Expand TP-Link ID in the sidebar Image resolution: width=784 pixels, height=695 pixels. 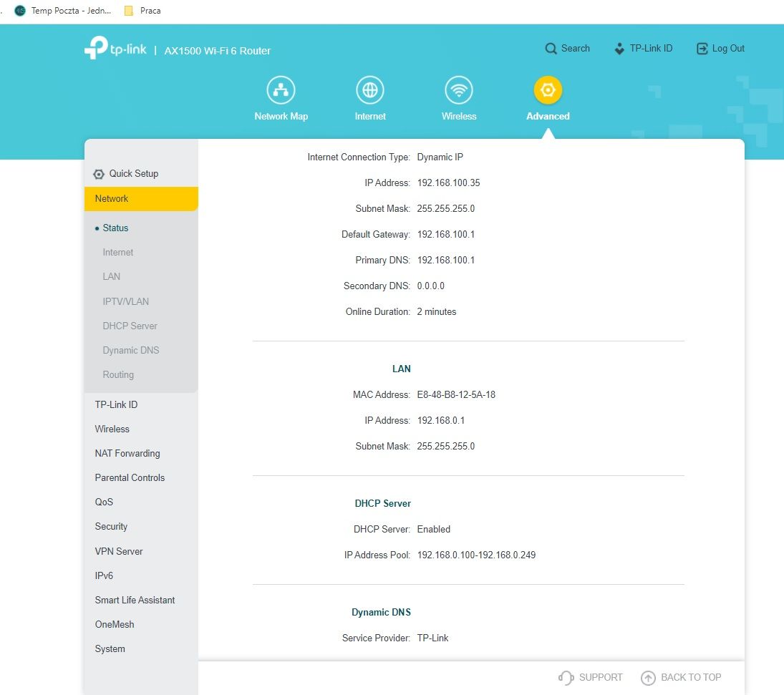116,404
